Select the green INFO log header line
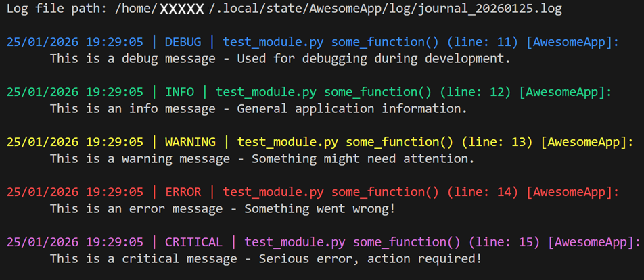The image size is (644, 280). 309,93
